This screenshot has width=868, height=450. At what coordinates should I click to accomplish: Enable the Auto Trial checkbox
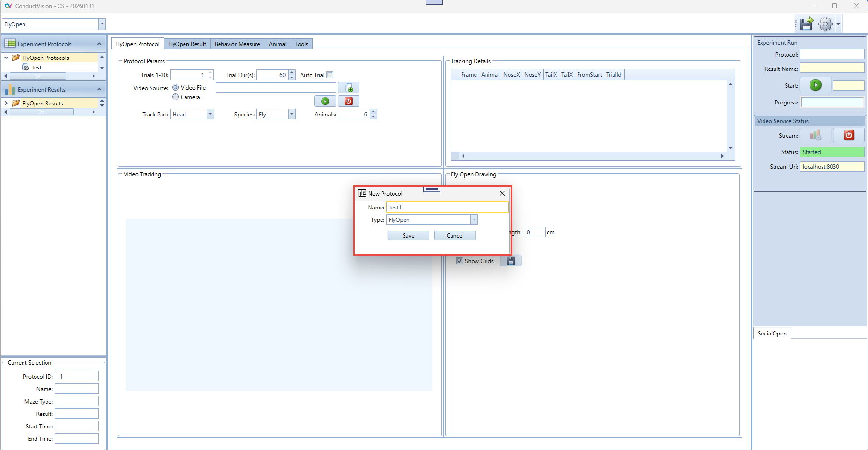click(x=330, y=75)
